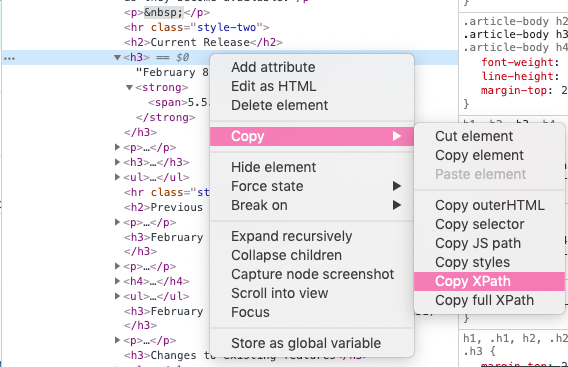Click the Force state submenu arrow

tap(397, 186)
